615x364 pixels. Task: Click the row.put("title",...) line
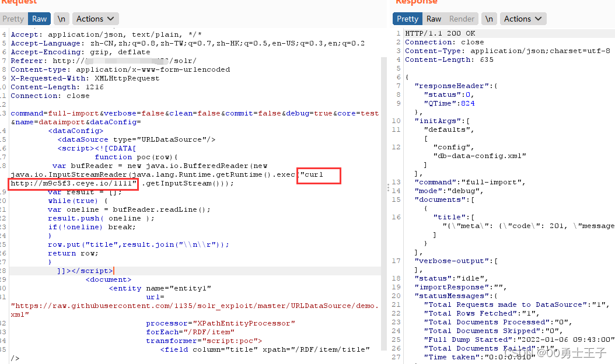coord(138,245)
